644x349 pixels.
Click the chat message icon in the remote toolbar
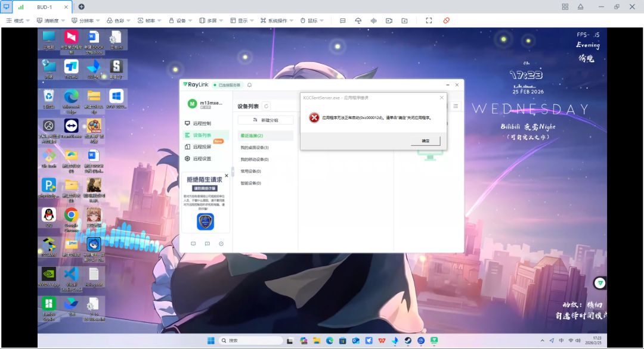point(342,20)
